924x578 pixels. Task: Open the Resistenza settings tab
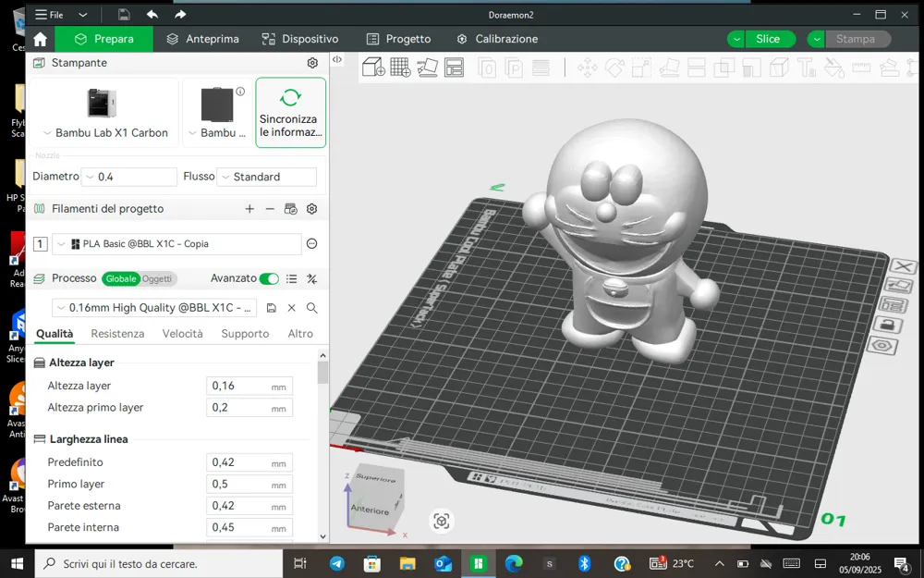point(117,333)
